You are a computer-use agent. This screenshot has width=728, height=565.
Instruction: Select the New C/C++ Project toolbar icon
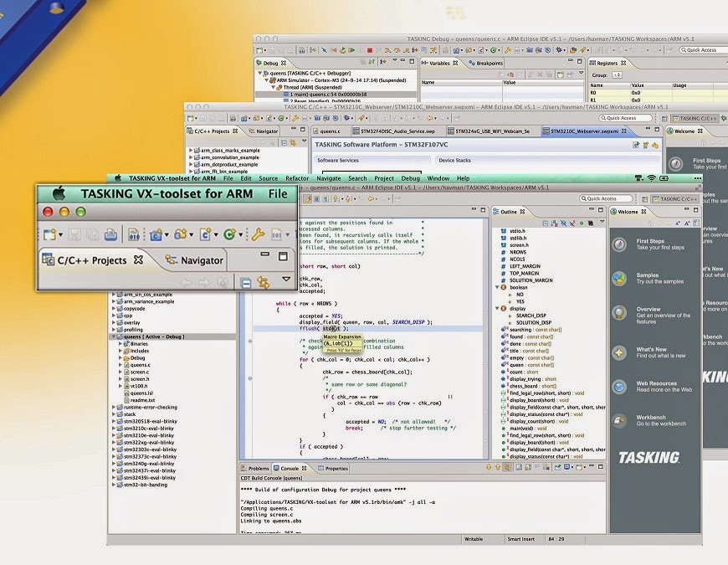pyautogui.click(x=156, y=234)
